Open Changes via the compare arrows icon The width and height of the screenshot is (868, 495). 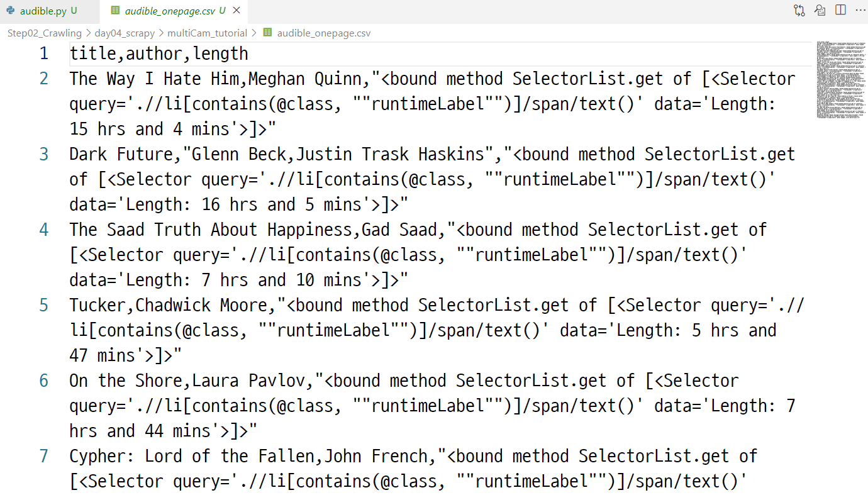[799, 10]
